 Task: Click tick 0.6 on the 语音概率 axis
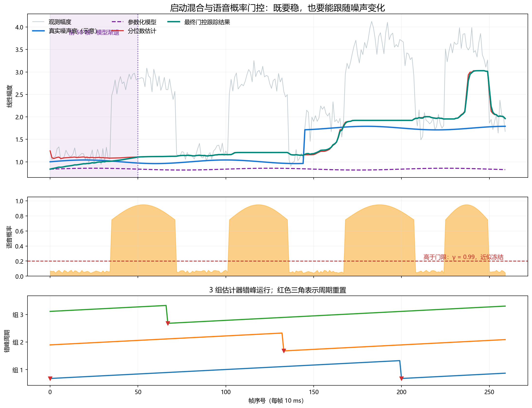(x=19, y=231)
